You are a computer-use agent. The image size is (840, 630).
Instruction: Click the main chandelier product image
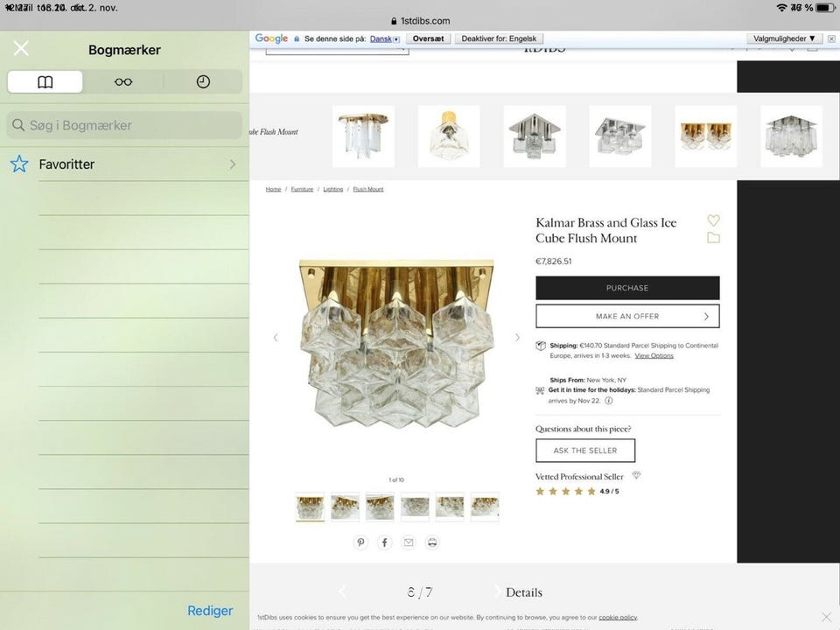point(396,344)
